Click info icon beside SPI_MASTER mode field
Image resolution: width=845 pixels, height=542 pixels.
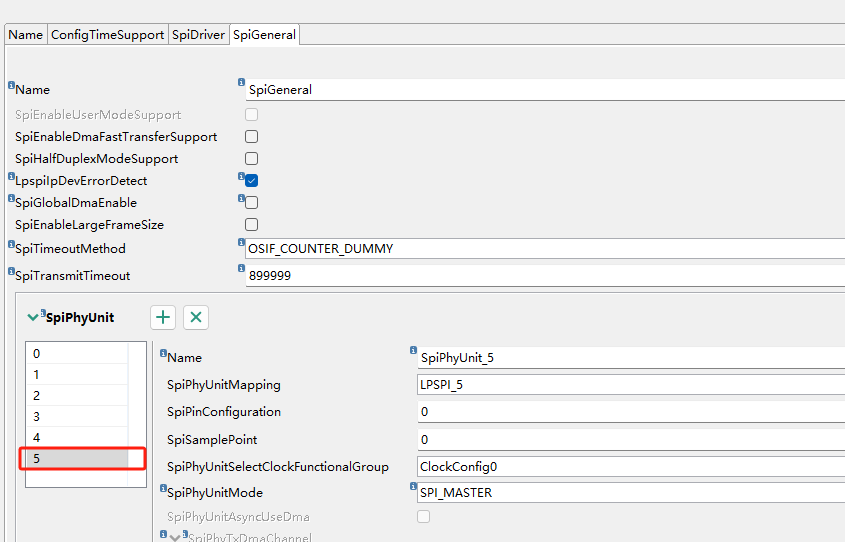pyautogui.click(x=413, y=487)
